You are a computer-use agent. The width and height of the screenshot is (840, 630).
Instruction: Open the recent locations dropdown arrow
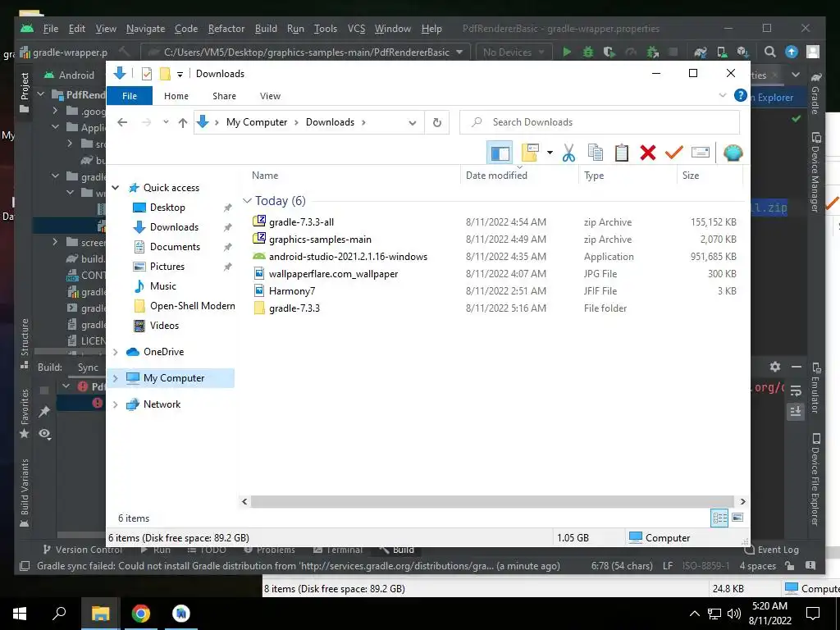[x=166, y=123]
